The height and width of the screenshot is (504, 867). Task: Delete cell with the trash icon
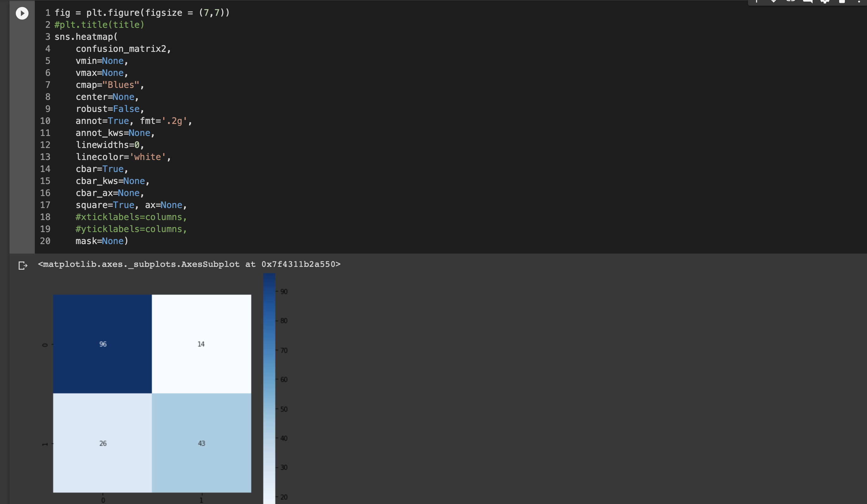(842, 1)
